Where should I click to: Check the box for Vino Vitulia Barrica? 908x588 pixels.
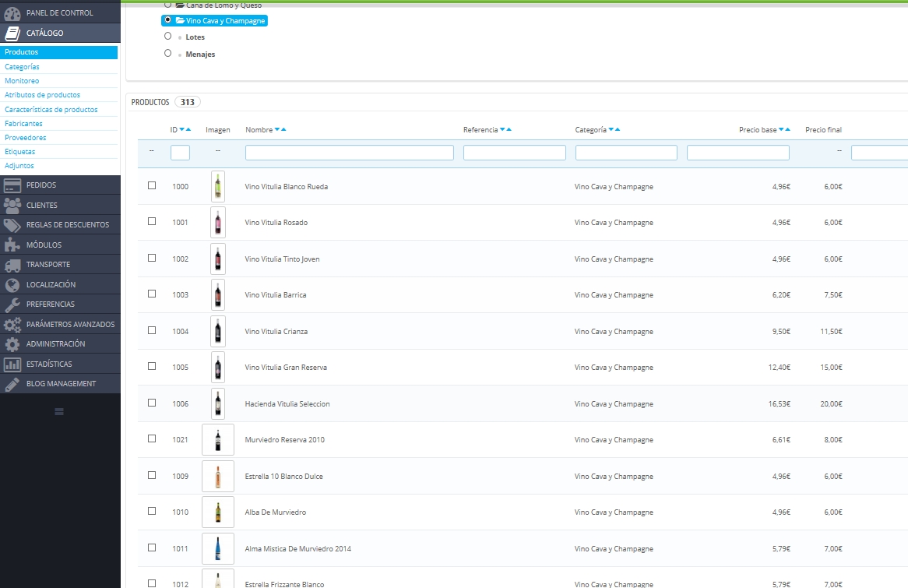(152, 294)
